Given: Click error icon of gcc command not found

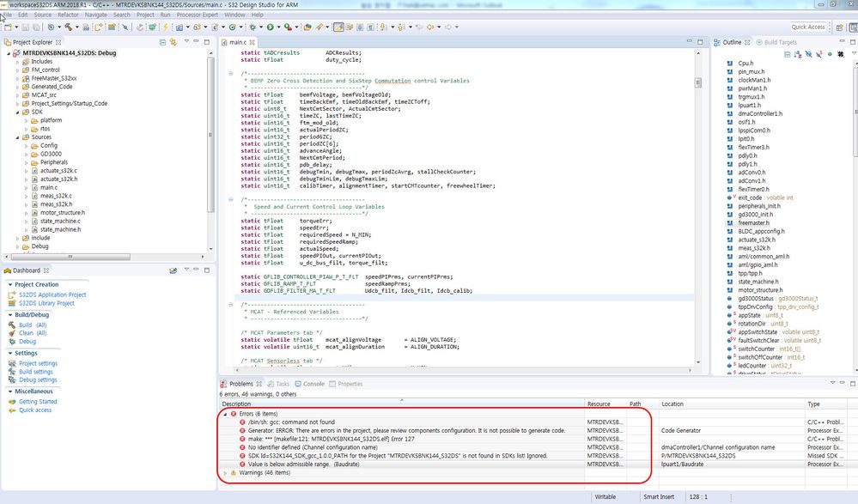Looking at the screenshot, I should [x=242, y=422].
